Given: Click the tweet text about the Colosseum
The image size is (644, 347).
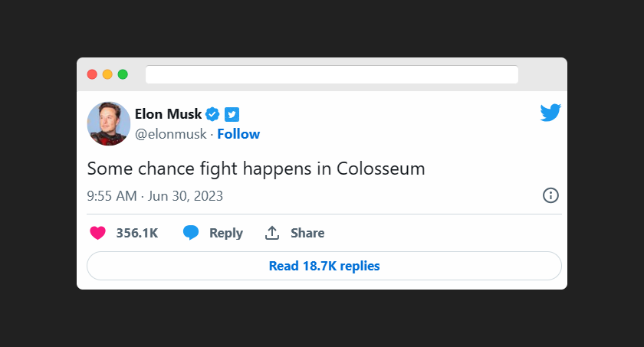Looking at the screenshot, I should [256, 169].
